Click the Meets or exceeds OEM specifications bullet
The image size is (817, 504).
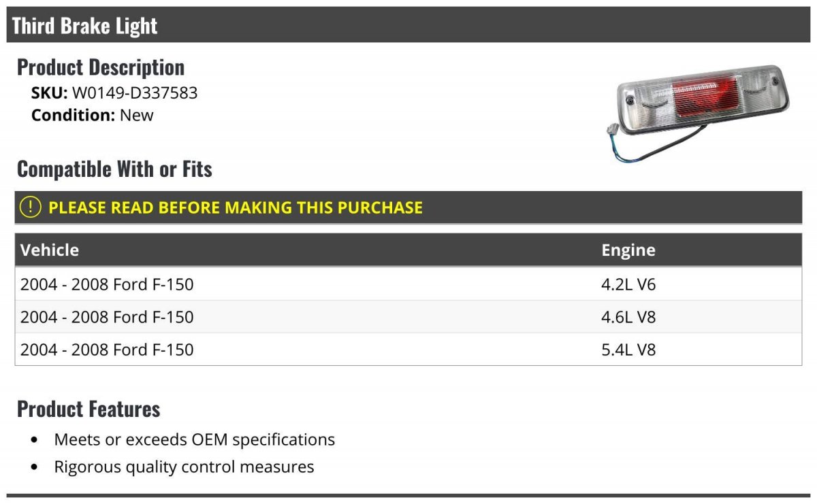point(195,439)
